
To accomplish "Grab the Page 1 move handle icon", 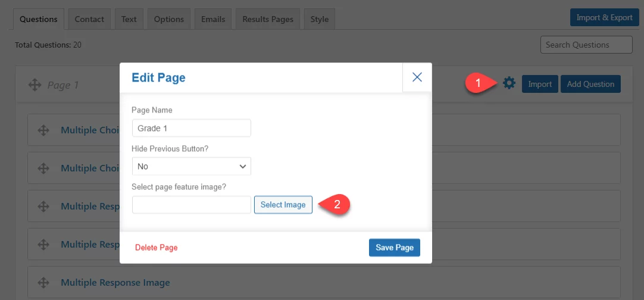I will tap(35, 85).
